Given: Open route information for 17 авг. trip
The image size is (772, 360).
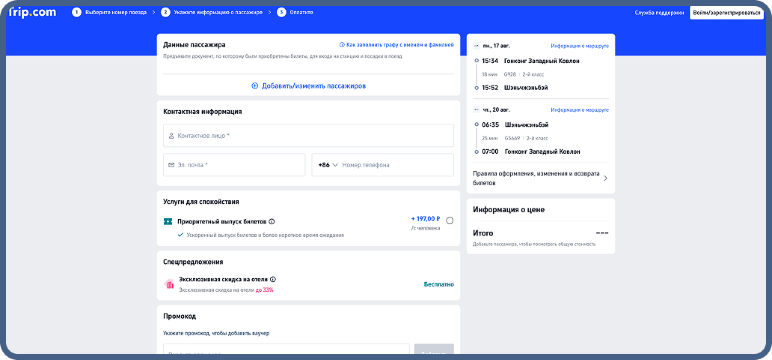Looking at the screenshot, I should 579,46.
